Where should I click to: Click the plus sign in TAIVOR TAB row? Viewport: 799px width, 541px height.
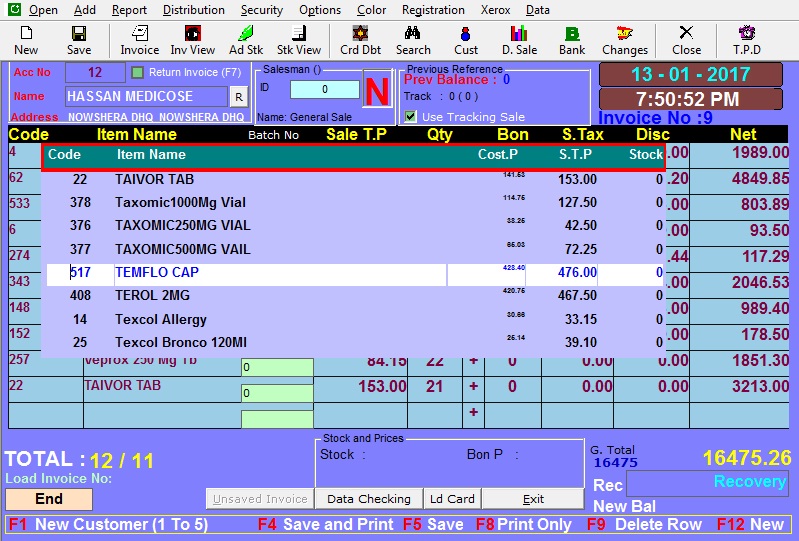point(473,386)
